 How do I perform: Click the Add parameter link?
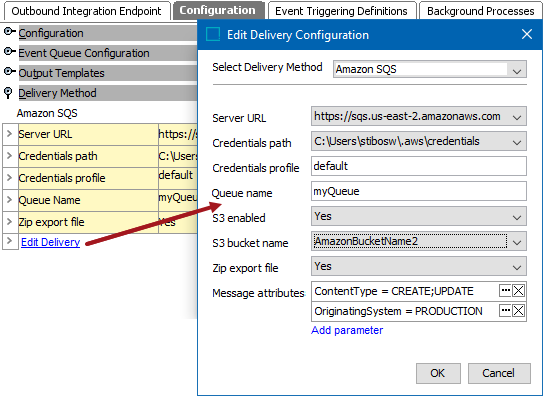point(347,330)
